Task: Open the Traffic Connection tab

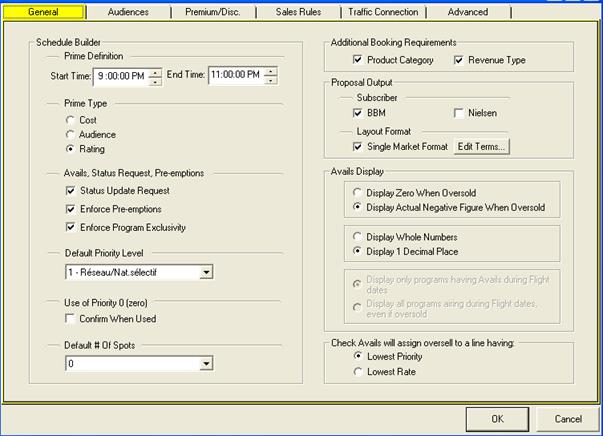Action: [384, 12]
